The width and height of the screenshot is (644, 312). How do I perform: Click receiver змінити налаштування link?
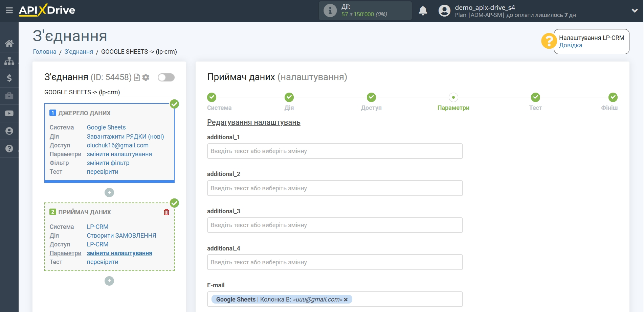[119, 253]
